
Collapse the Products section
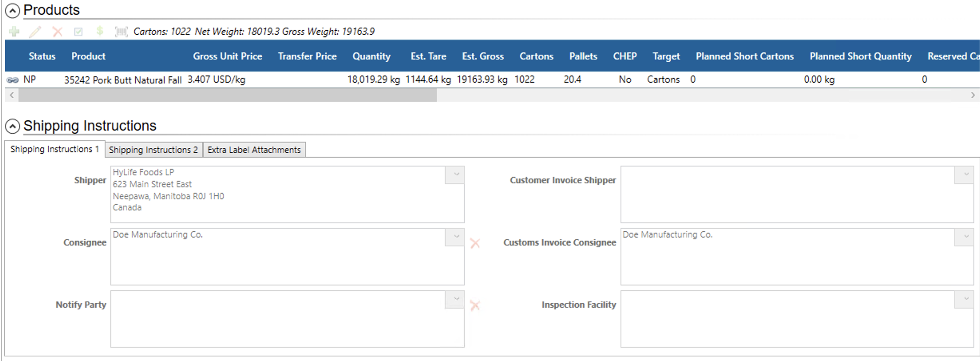12,11
